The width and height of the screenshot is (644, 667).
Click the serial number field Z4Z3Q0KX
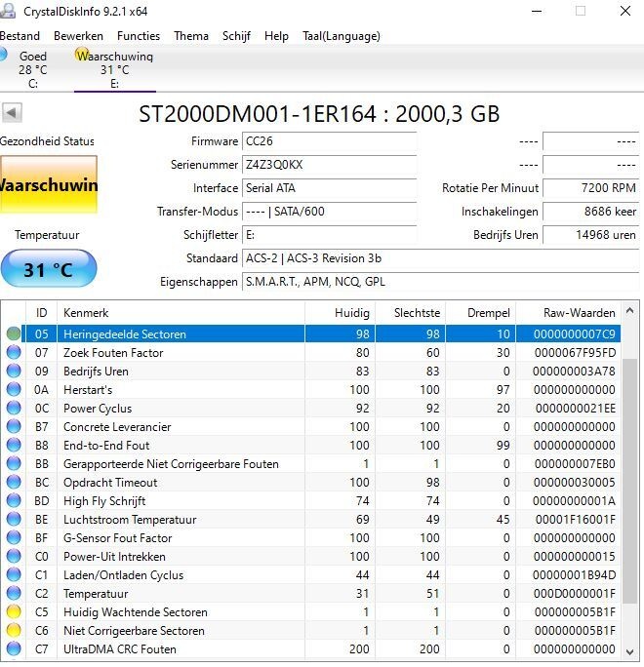[329, 165]
